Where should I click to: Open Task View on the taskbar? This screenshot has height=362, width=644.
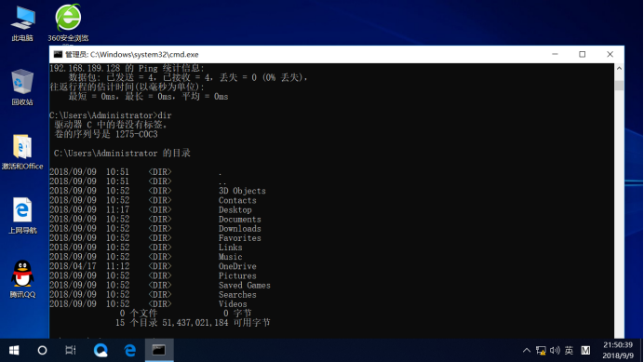click(70, 350)
